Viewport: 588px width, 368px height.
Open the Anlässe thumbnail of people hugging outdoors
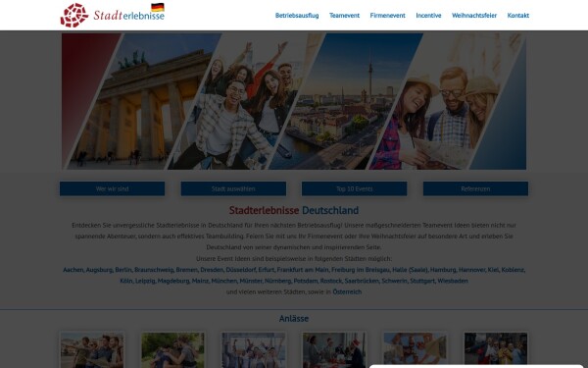coord(172,350)
